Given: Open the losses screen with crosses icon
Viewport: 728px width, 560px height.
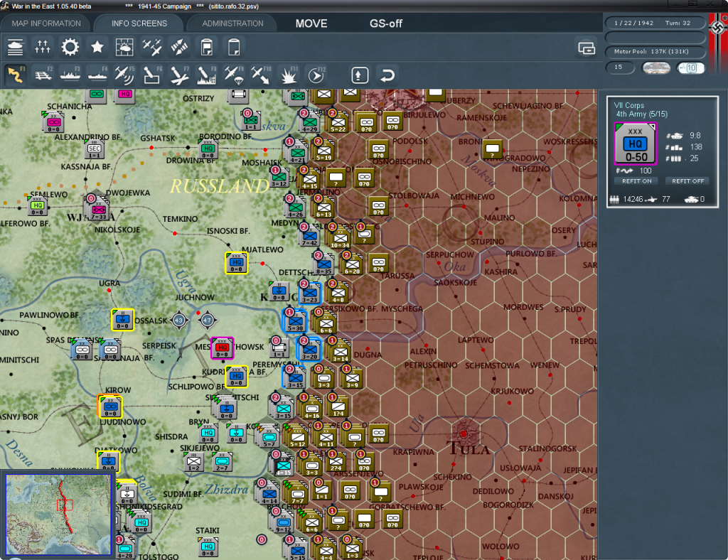Looking at the screenshot, I should [42, 48].
